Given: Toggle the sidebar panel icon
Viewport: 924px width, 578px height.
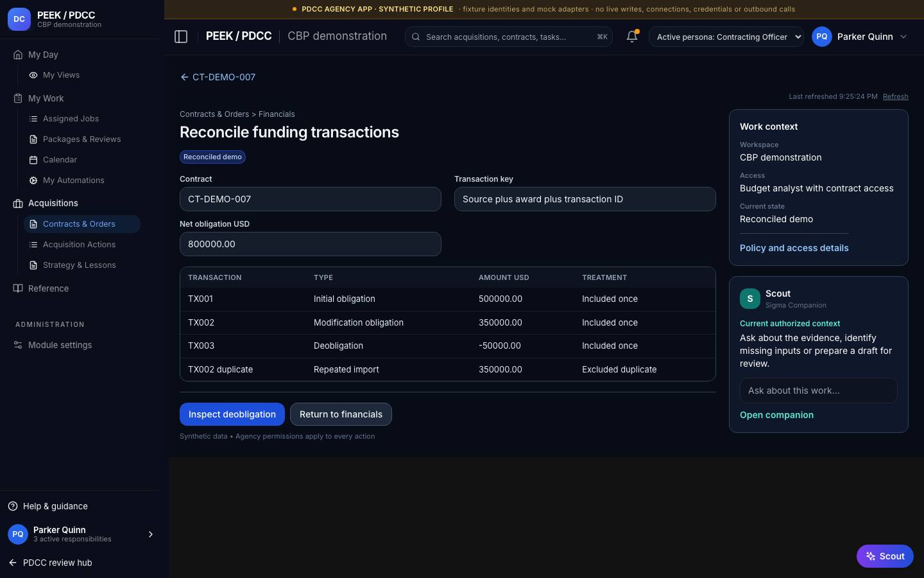Looking at the screenshot, I should tap(181, 37).
